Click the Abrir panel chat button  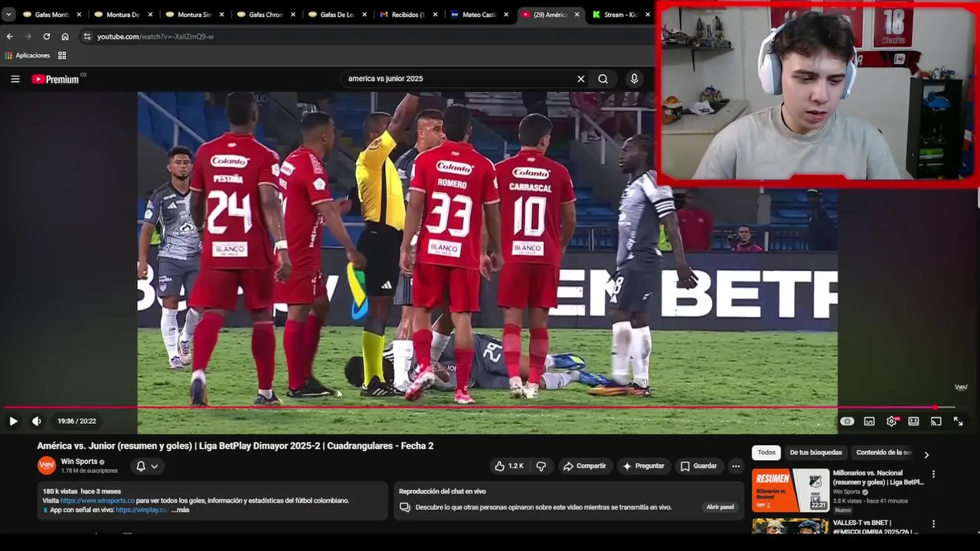720,507
